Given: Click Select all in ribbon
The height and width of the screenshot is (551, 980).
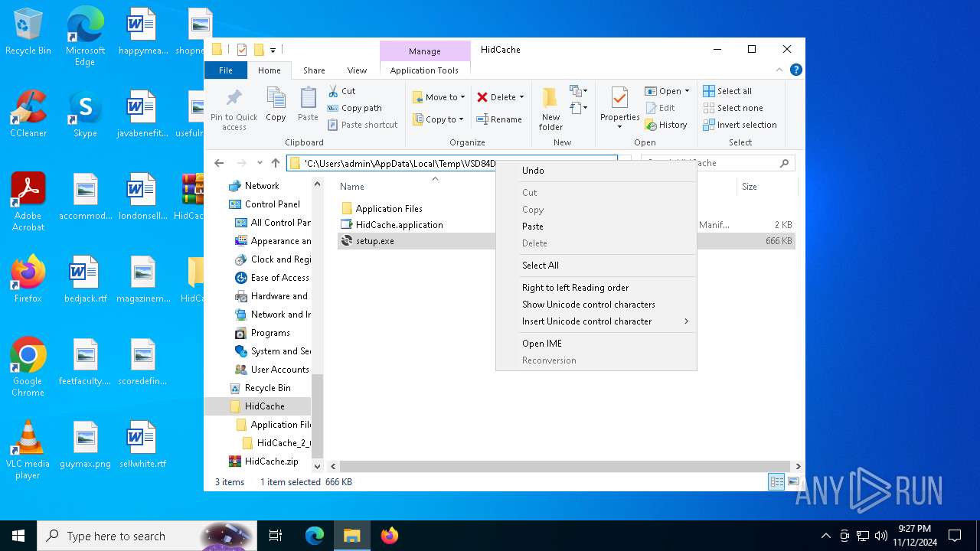Looking at the screenshot, I should tap(727, 91).
